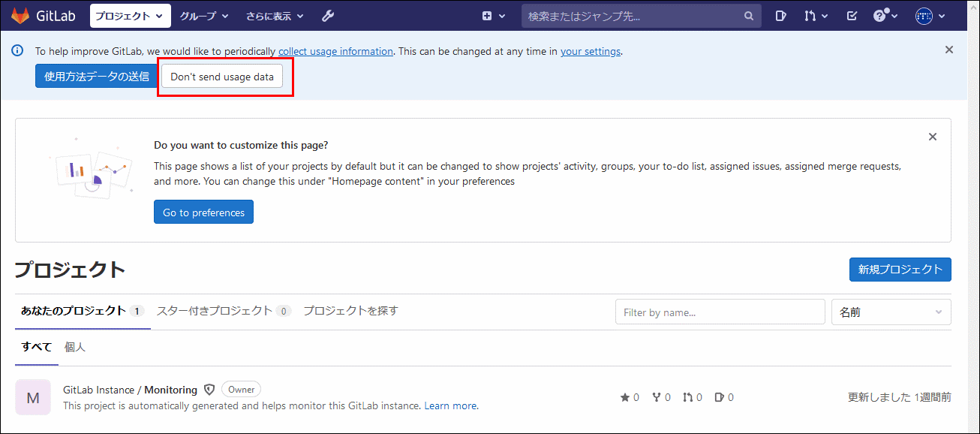Open the admin area wrench icon
The image size is (980, 434).
327,16
